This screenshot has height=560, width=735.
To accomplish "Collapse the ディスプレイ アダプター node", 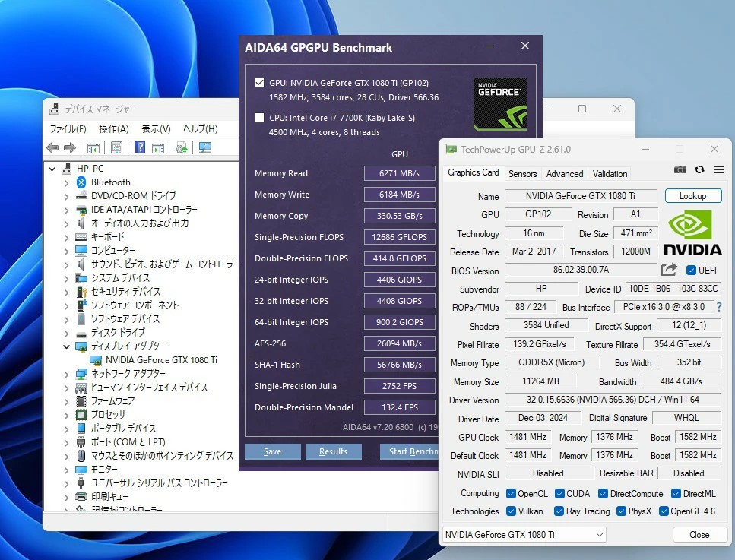I will [66, 346].
